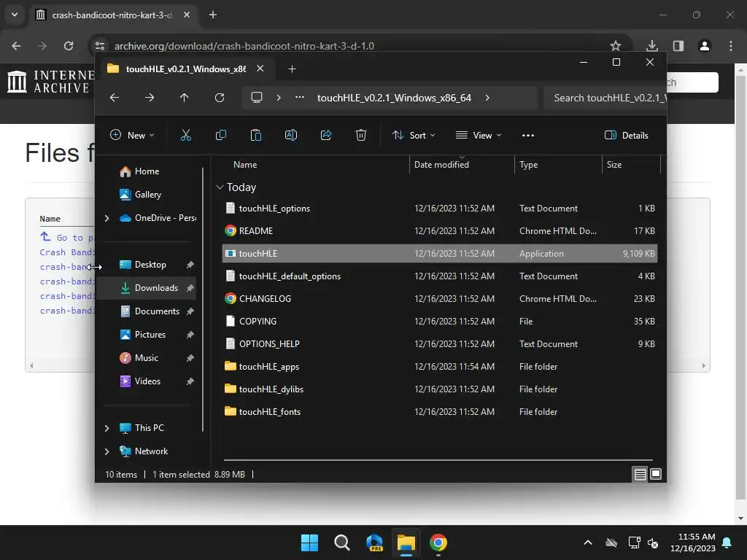The image size is (747, 560).
Task: Click the Rename icon in toolbar
Action: [290, 135]
